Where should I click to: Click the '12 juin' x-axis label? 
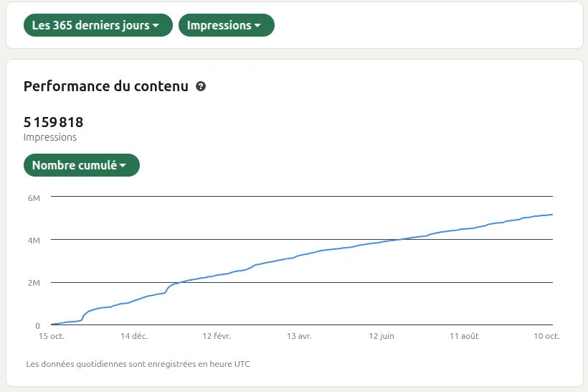(381, 336)
